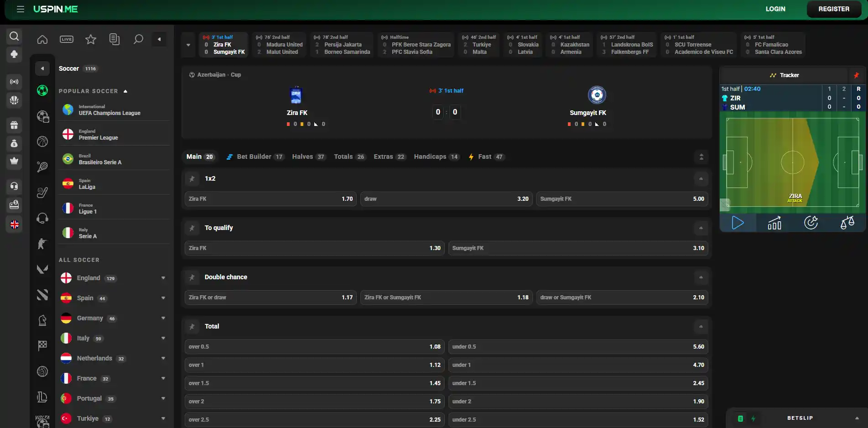Click the speech-bubble search icon
868x428 pixels.
[138, 39]
